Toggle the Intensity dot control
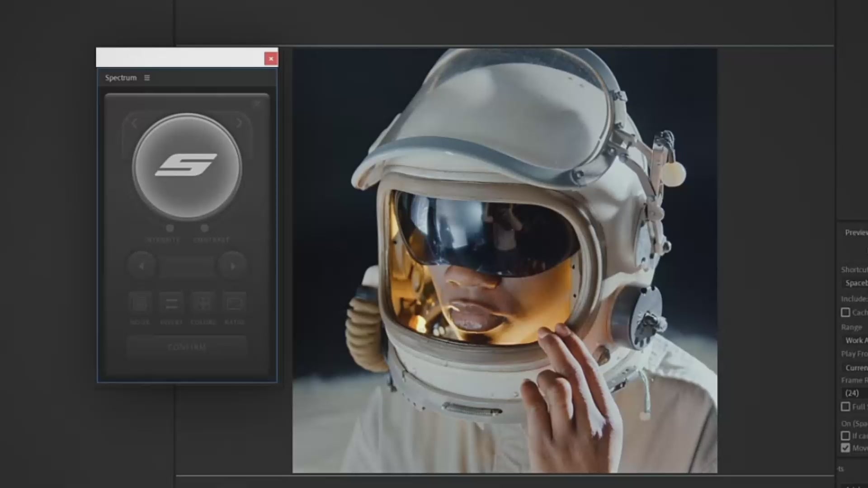 coord(170,228)
